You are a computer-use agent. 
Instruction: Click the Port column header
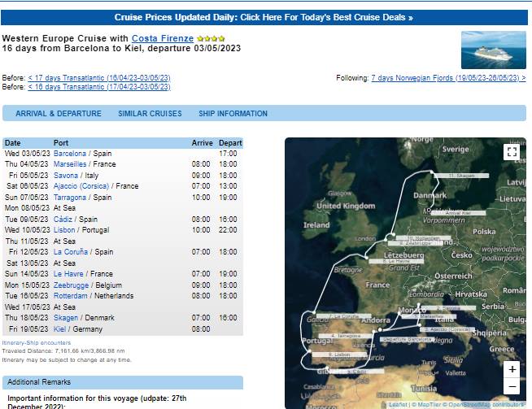point(61,143)
